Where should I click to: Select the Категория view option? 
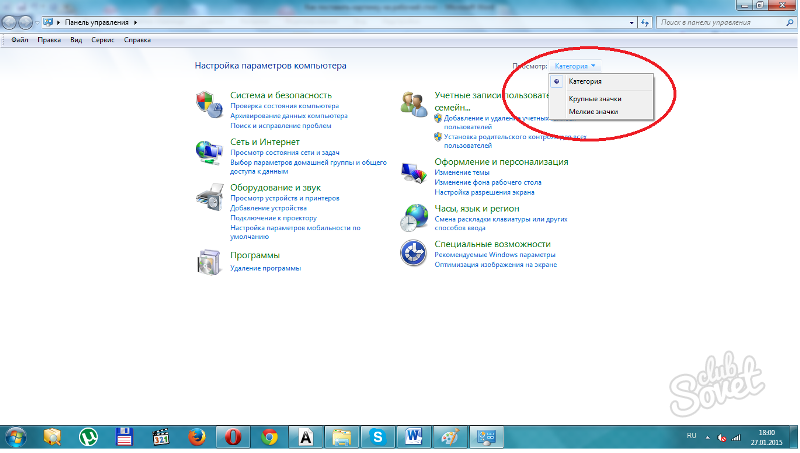pos(585,81)
